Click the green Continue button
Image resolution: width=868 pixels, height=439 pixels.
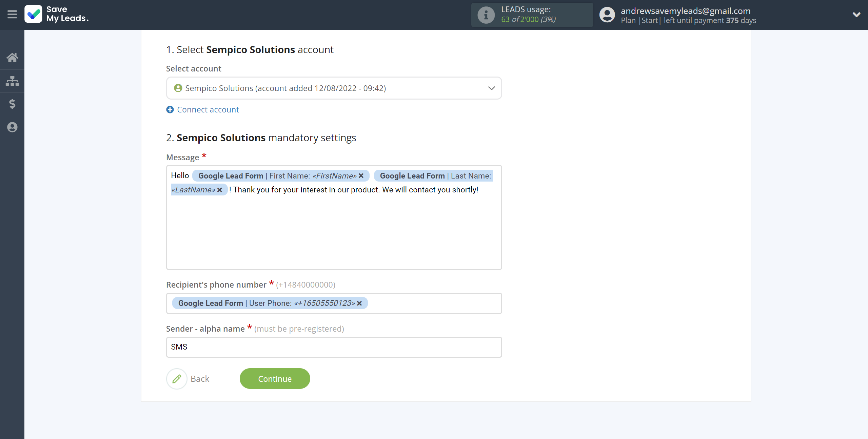(275, 379)
